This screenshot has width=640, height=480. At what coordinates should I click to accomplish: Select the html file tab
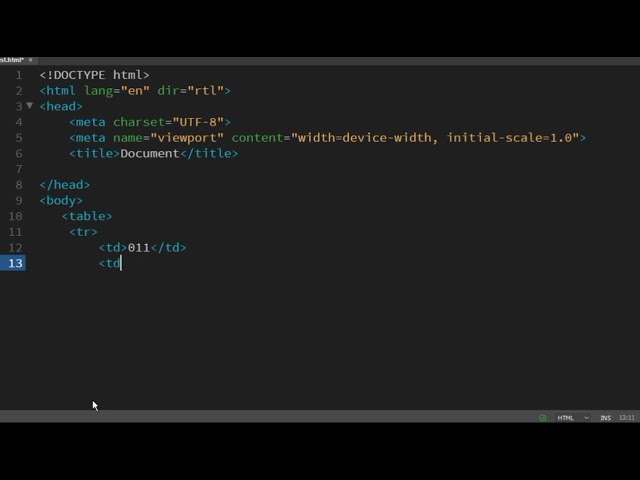pyautogui.click(x=12, y=60)
